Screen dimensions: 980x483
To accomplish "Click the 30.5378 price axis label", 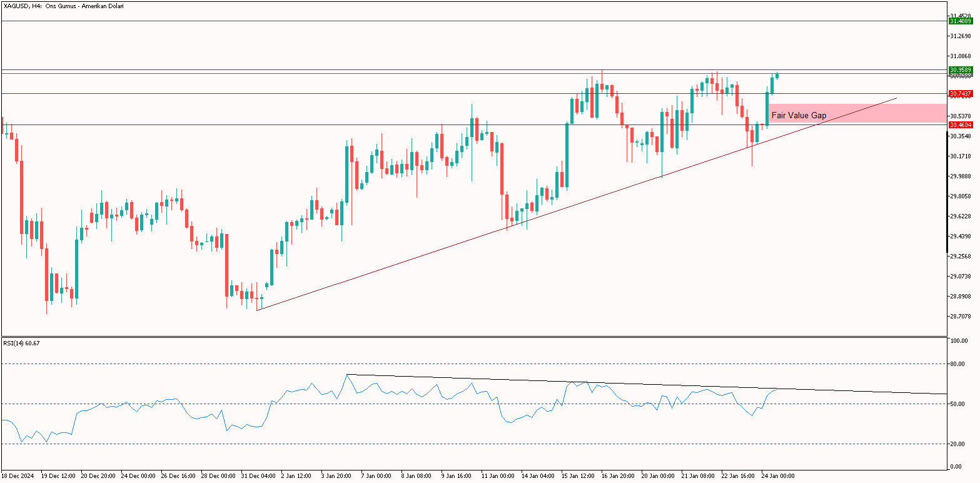I will point(960,116).
